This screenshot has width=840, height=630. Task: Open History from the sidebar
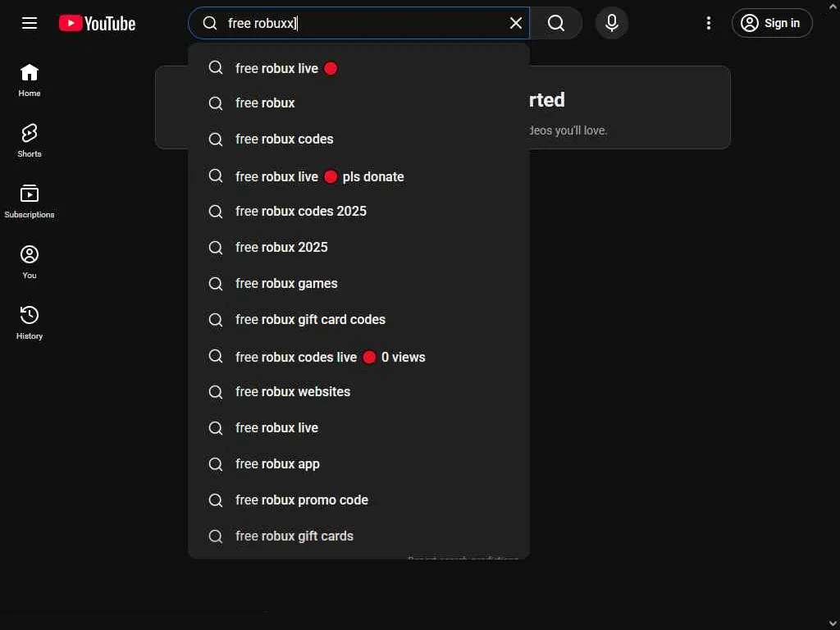point(30,322)
